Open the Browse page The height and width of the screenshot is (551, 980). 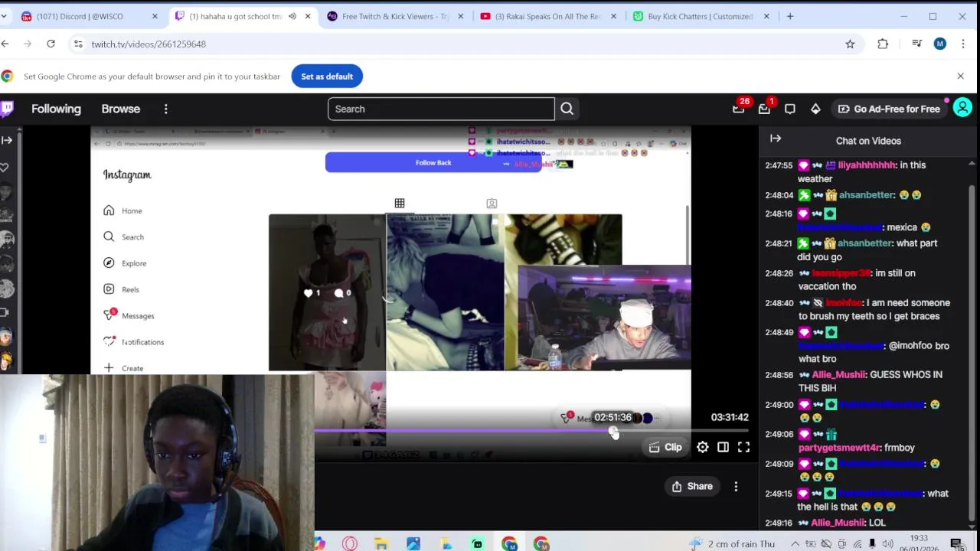click(x=121, y=109)
